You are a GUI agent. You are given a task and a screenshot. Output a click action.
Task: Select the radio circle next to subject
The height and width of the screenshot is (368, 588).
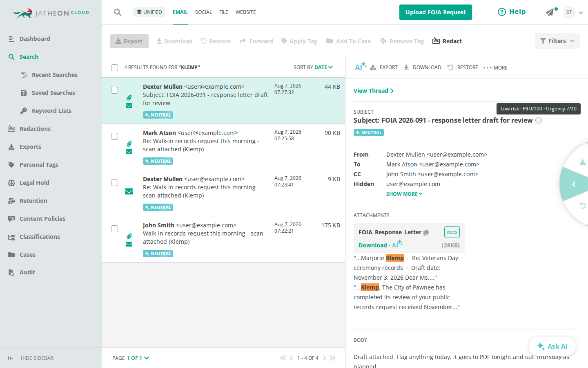pyautogui.click(x=539, y=120)
